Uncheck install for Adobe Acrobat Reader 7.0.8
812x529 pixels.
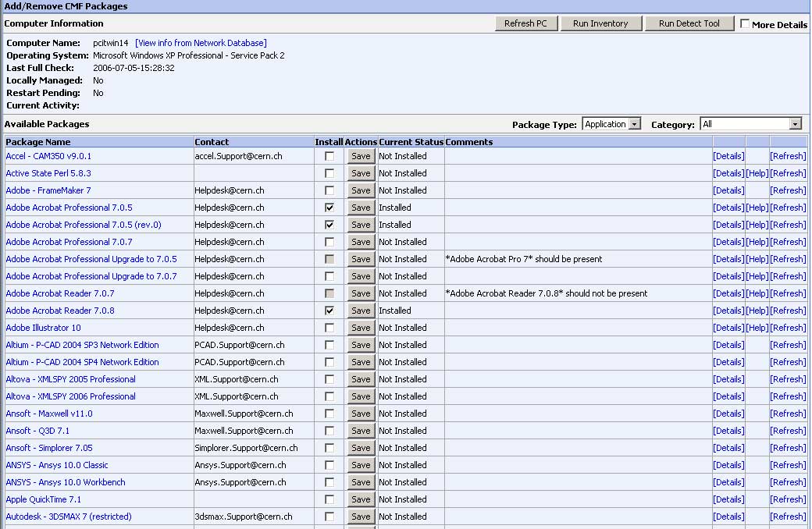(329, 311)
